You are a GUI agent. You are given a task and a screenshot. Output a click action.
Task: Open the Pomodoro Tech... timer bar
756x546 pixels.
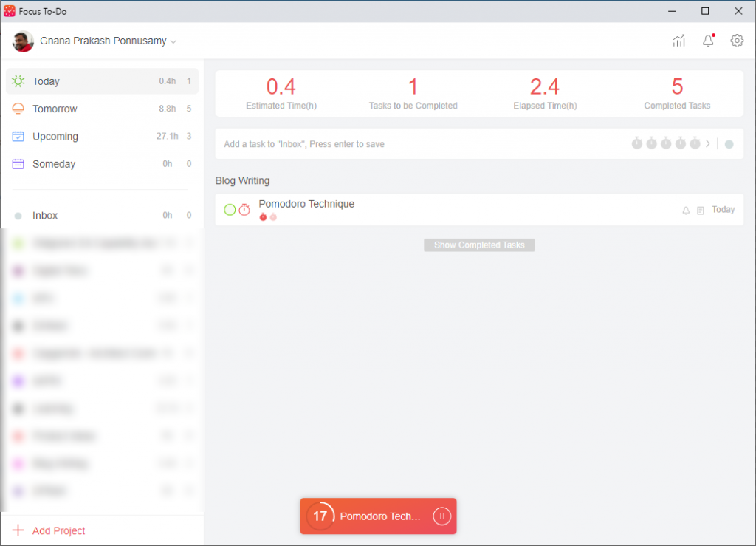click(378, 516)
